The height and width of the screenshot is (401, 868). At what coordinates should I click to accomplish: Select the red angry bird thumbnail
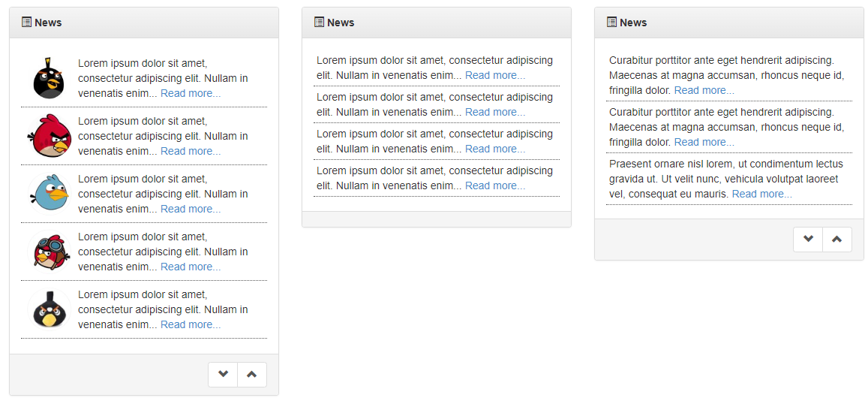pyautogui.click(x=49, y=136)
